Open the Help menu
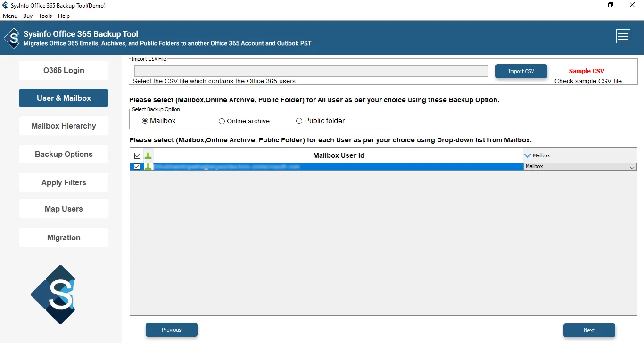Image resolution: width=644 pixels, height=343 pixels. pos(64,16)
